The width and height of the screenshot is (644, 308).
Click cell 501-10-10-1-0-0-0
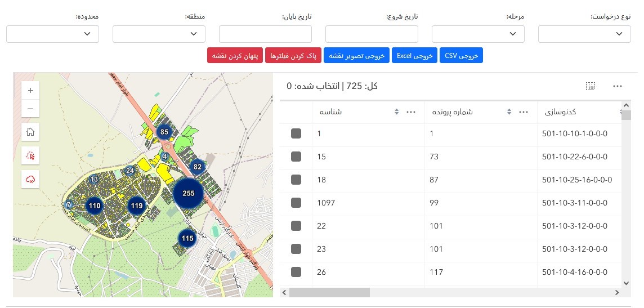tap(575, 133)
